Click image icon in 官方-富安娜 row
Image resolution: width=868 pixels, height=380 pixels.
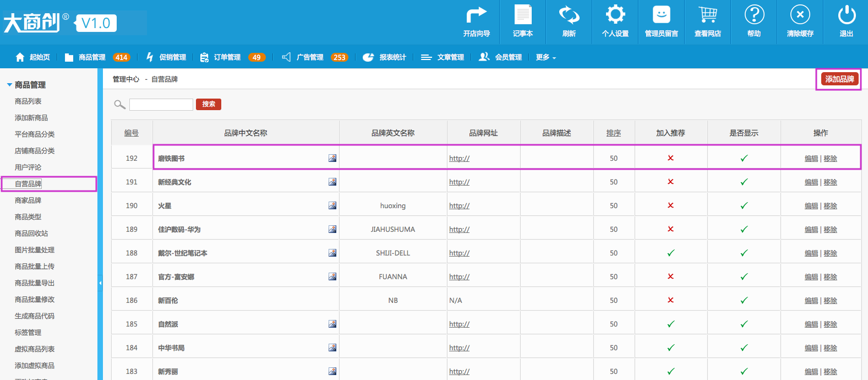coord(332,276)
